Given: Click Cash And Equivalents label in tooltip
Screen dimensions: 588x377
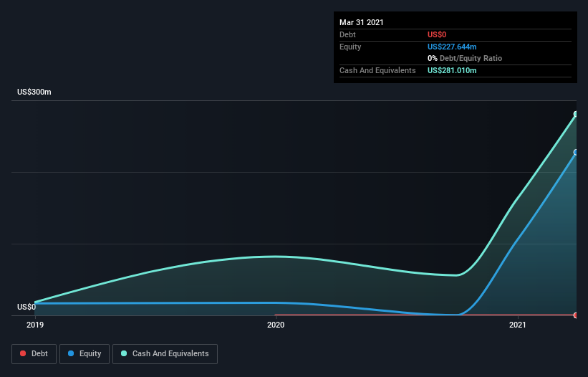Looking at the screenshot, I should (x=377, y=70).
